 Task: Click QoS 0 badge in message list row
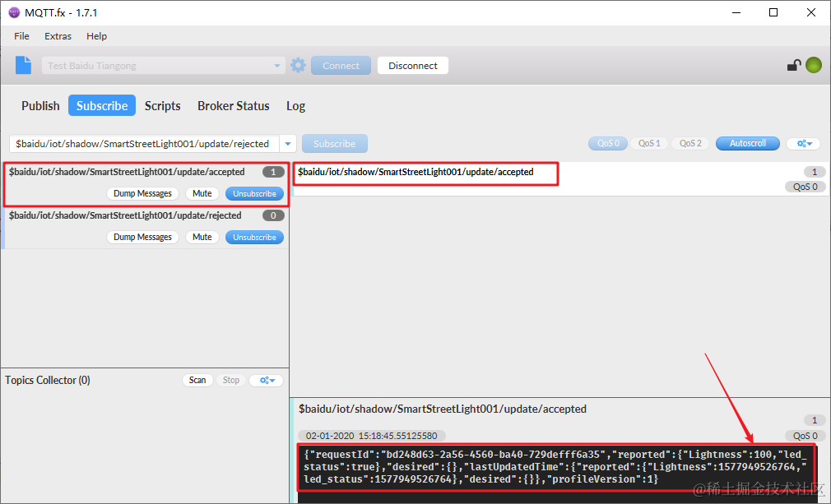click(x=805, y=187)
